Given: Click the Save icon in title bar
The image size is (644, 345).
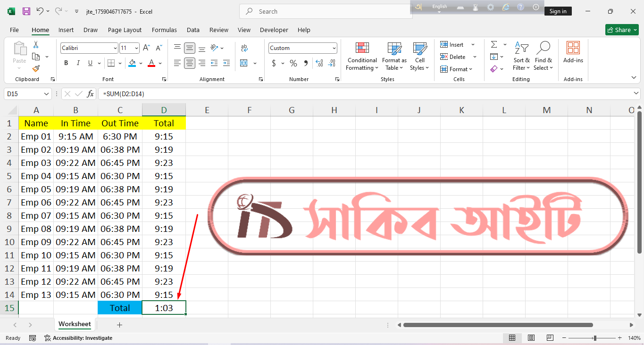Looking at the screenshot, I should coord(26,11).
